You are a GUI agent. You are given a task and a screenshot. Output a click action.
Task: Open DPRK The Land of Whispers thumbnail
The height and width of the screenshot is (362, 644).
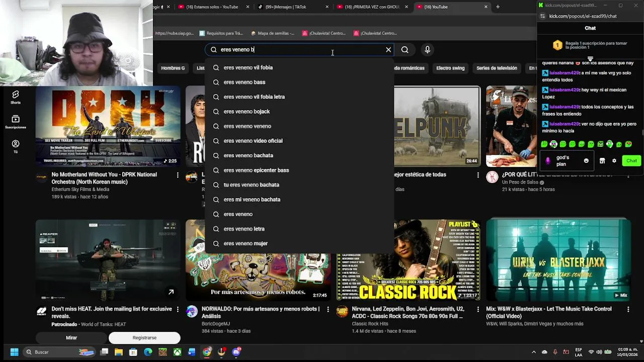point(107,126)
